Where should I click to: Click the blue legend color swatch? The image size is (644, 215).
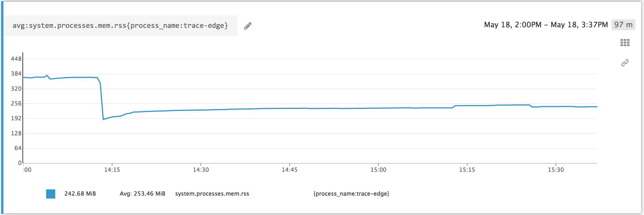point(50,194)
